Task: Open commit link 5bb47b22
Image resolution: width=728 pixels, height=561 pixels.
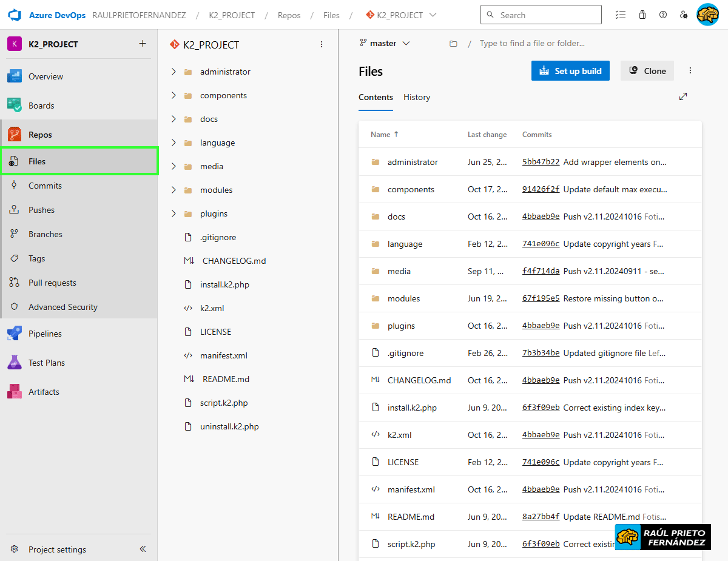Action: (541, 162)
